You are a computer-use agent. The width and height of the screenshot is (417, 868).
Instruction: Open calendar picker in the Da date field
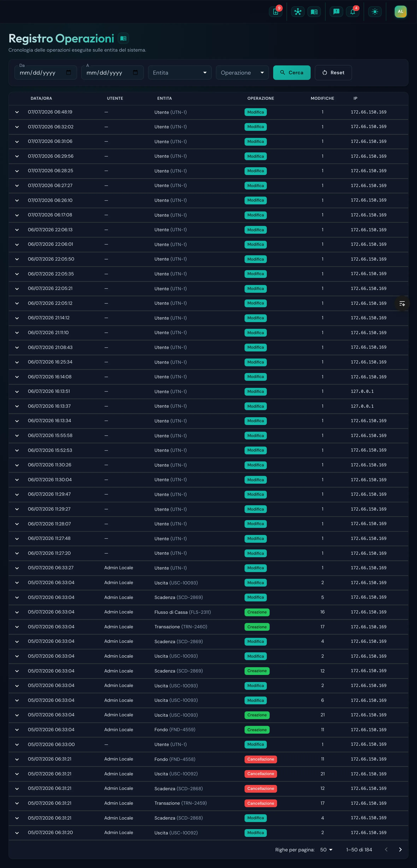tap(69, 72)
